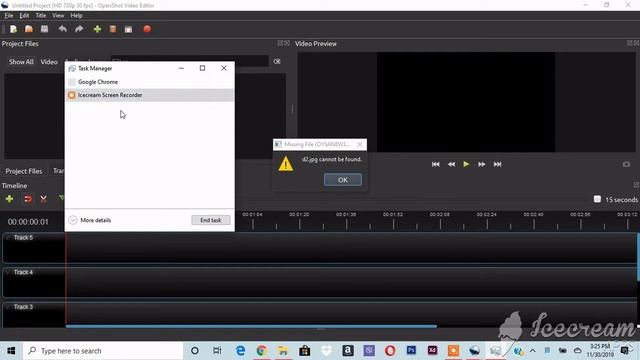This screenshot has height=360, width=640.
Task: Click the Redo arrow in toolbar
Action: tap(79, 29)
